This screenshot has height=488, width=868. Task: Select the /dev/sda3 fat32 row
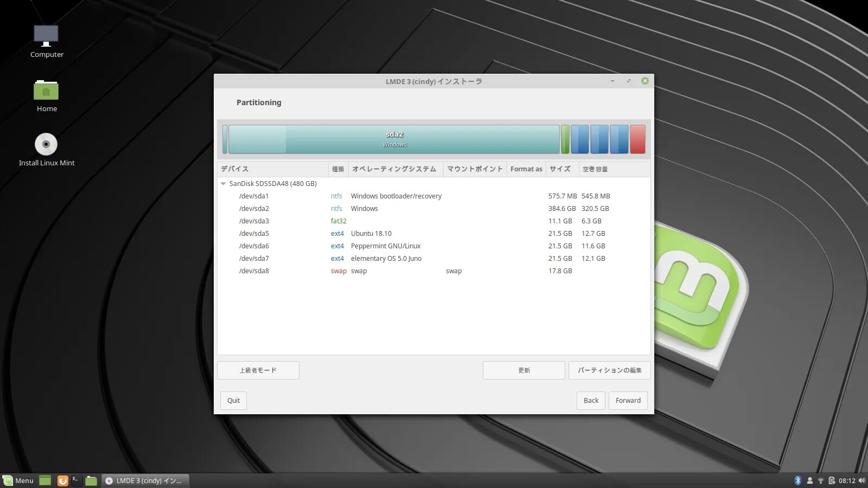[x=434, y=221]
